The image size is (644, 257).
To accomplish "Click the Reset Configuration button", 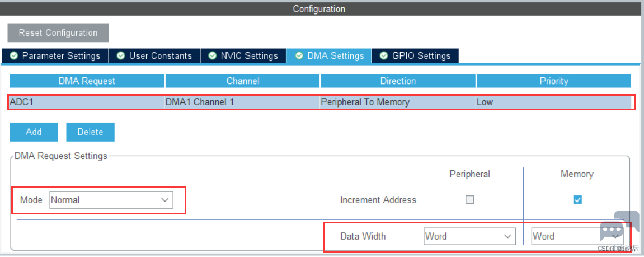I will (x=58, y=33).
